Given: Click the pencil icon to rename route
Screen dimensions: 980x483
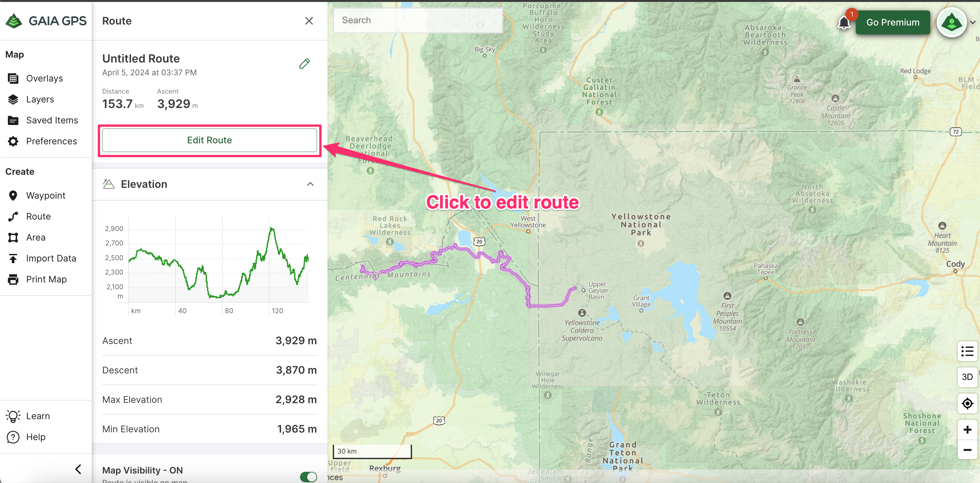Looking at the screenshot, I should 304,63.
